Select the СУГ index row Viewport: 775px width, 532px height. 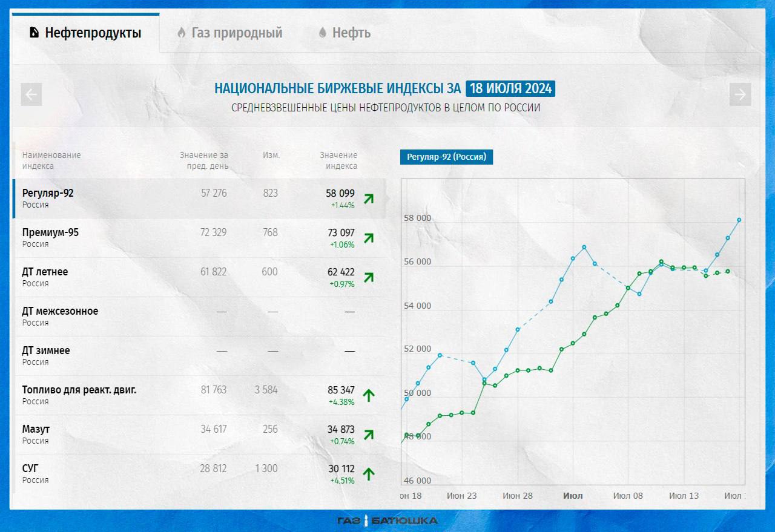point(199,474)
